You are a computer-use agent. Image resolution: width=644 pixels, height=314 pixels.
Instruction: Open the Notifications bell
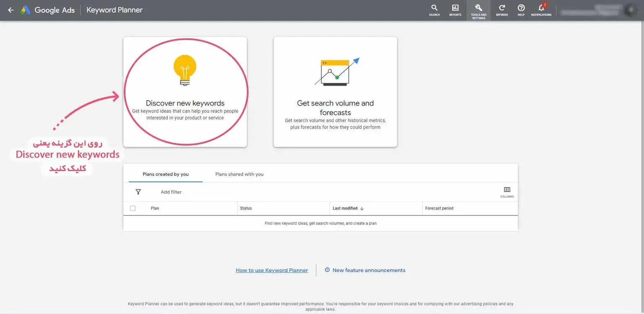[541, 10]
